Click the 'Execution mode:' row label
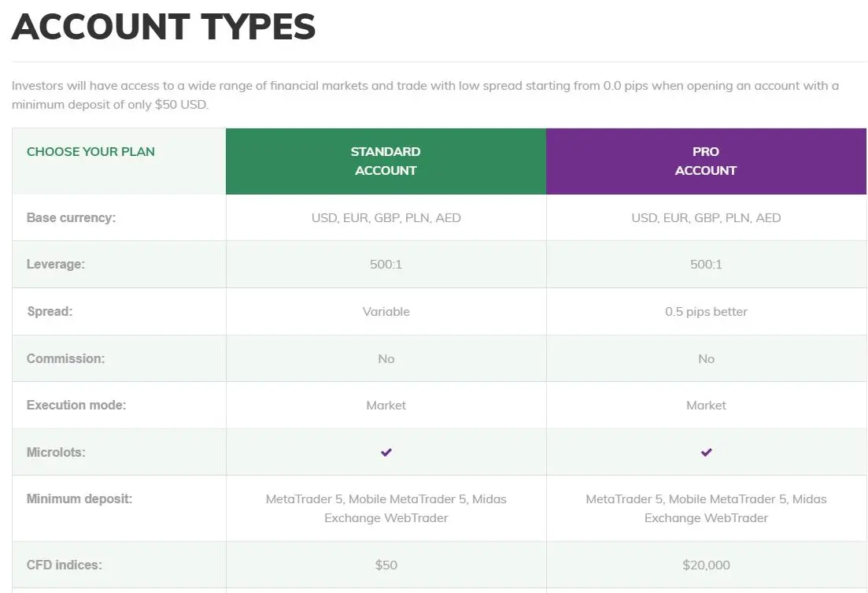 (x=76, y=405)
